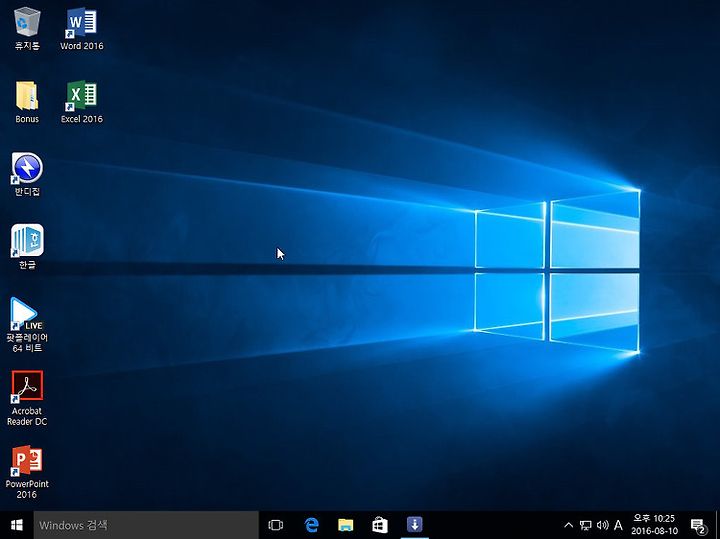Click the Windows 검색 search box
Image resolution: width=720 pixels, height=539 pixels.
146,525
